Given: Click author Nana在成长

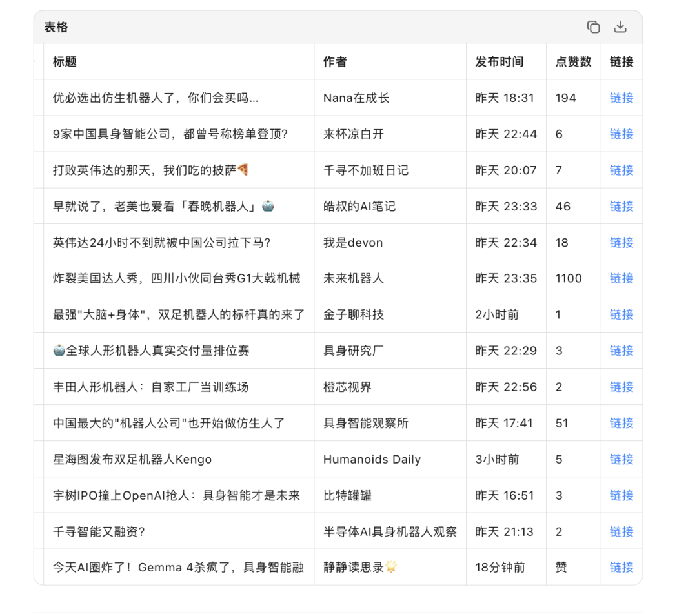Looking at the screenshot, I should click(x=356, y=98).
